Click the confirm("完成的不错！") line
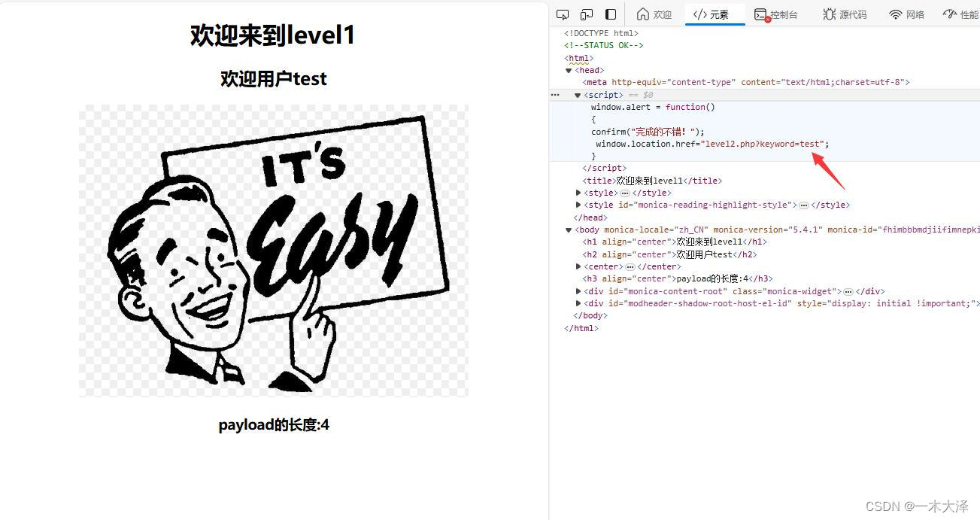This screenshot has height=520, width=980. coord(648,132)
